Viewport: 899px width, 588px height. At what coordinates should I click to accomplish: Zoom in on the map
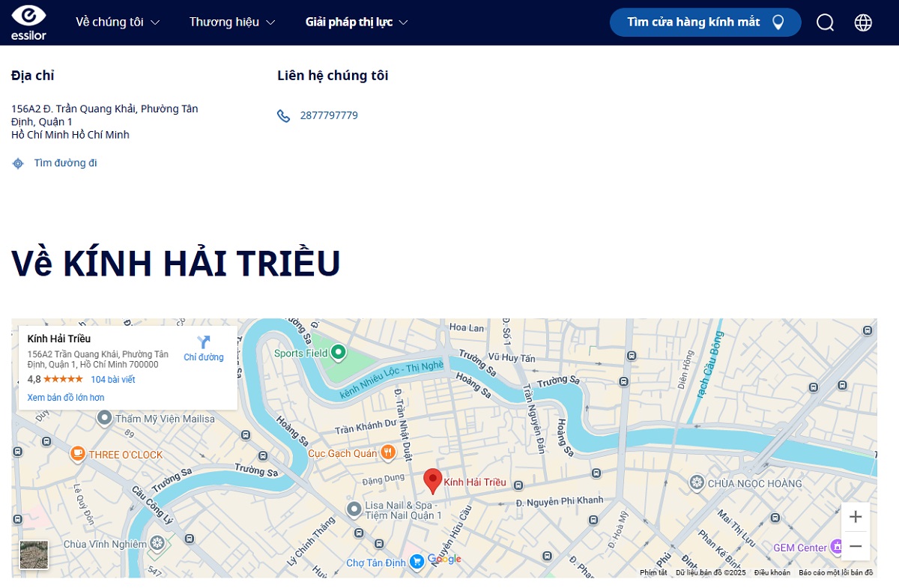click(856, 517)
